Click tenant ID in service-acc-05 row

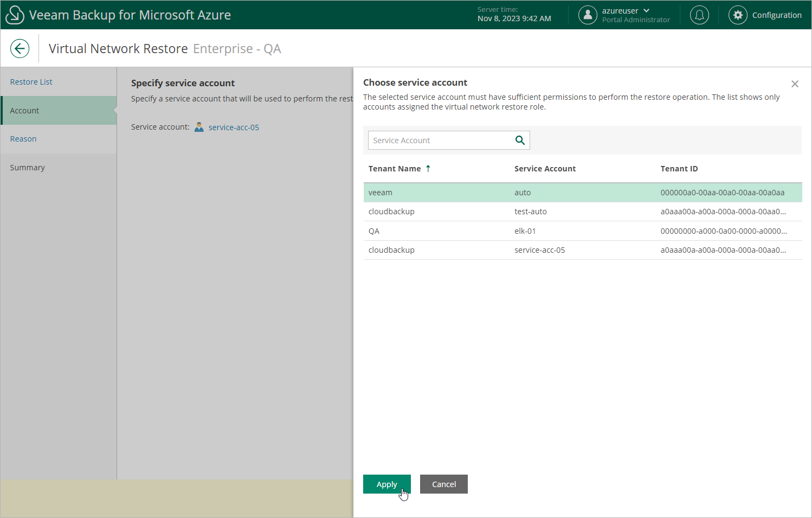click(723, 250)
